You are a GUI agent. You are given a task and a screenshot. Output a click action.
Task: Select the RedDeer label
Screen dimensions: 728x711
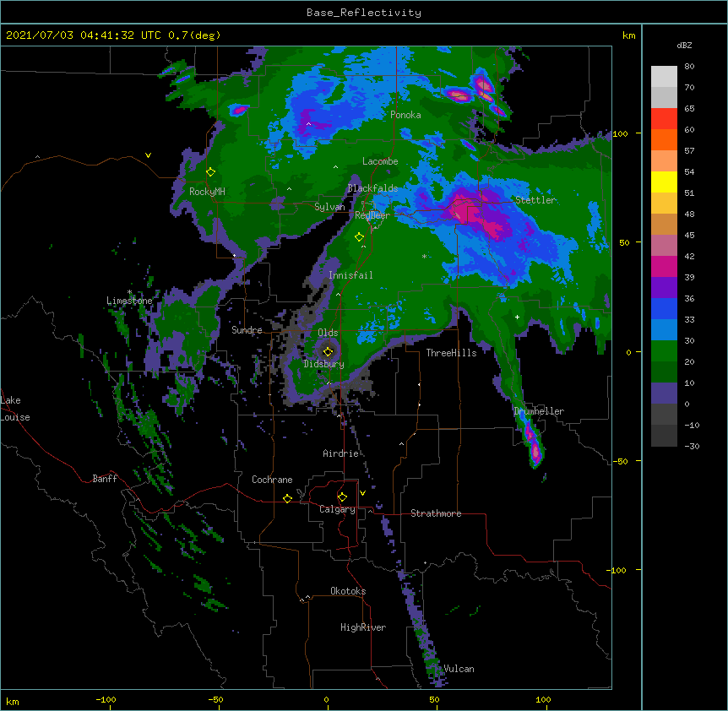(372, 215)
